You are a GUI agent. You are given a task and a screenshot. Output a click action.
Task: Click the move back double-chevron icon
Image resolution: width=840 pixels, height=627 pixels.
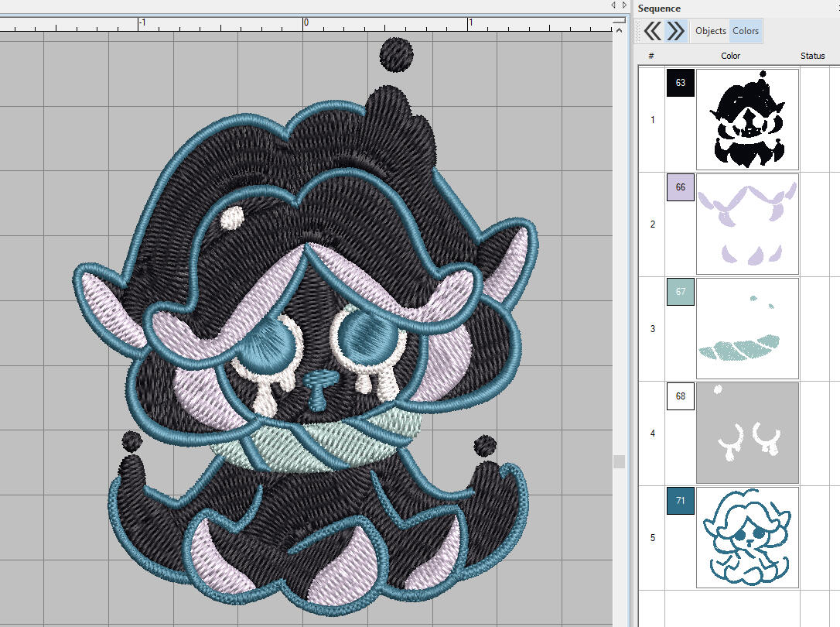(x=652, y=31)
